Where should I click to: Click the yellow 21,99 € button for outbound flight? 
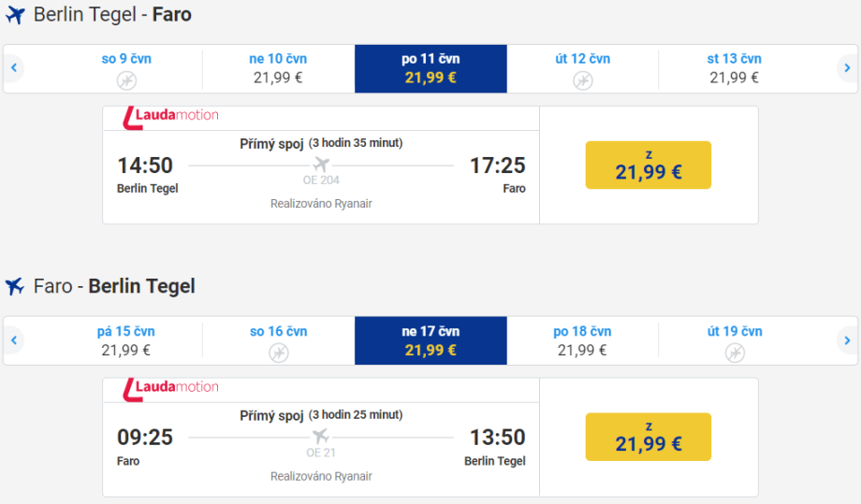[x=648, y=165]
